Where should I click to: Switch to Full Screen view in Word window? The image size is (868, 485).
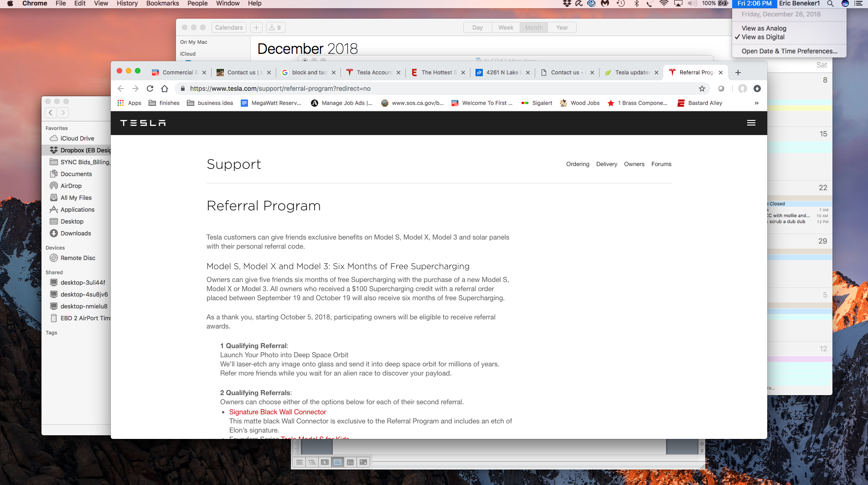(x=363, y=462)
